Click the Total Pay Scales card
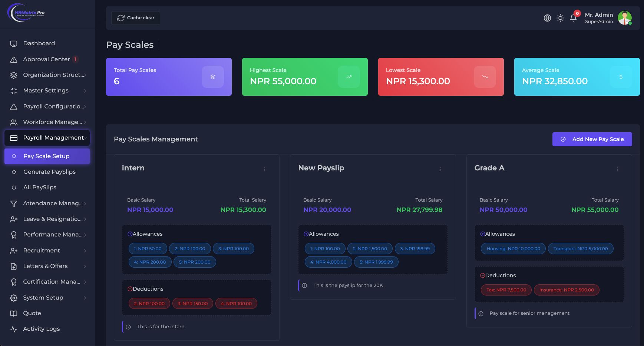Viewport: 644px width, 346px height. [169, 77]
